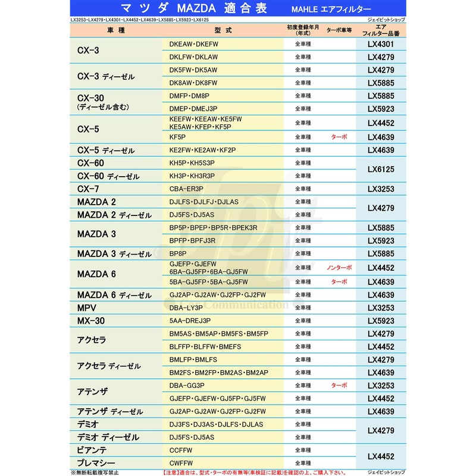476x476 pixels.
Task: Click model code KH3P·KH3R3P
Action: pyautogui.click(x=192, y=176)
